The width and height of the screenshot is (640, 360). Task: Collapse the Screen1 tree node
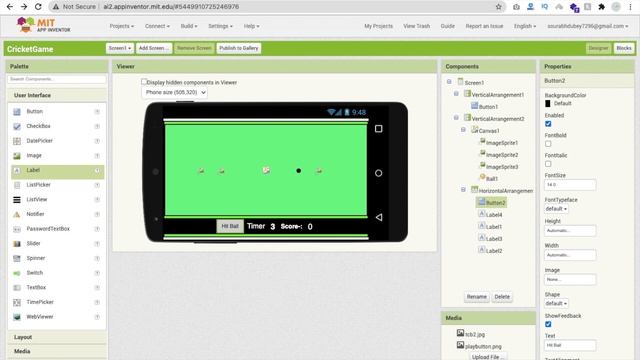pos(449,82)
